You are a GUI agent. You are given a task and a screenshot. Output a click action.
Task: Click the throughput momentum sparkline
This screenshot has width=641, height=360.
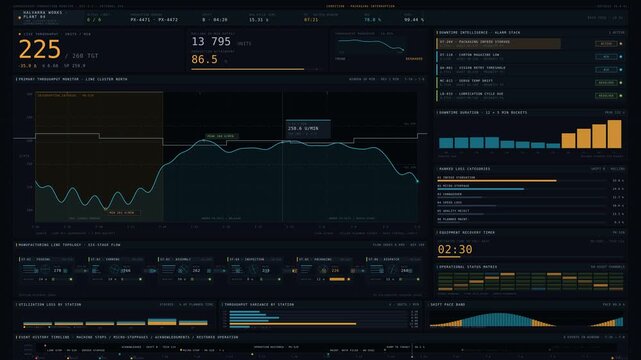[371, 45]
